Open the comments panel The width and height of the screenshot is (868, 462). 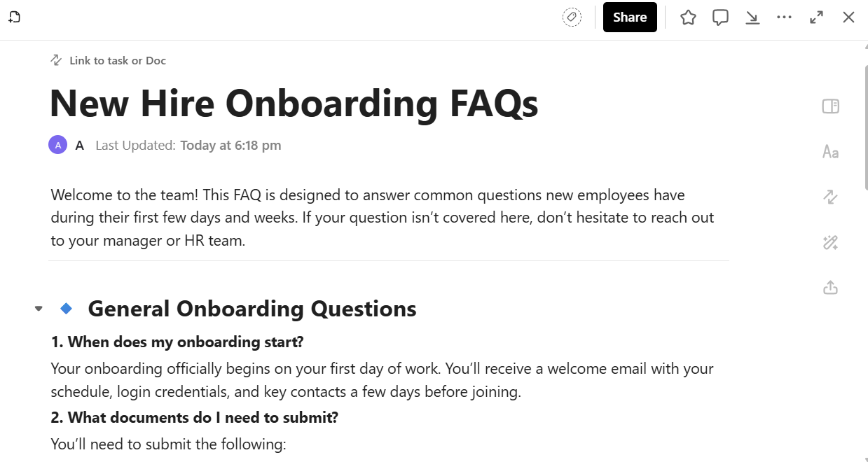pos(719,17)
